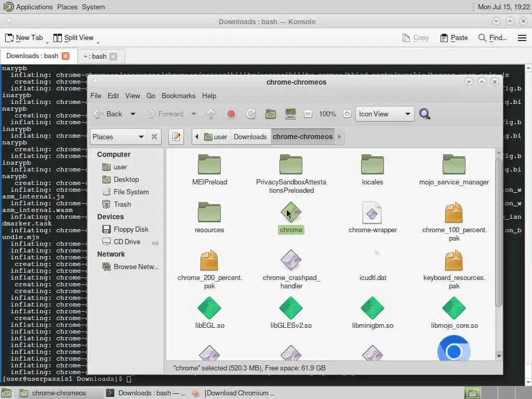The width and height of the screenshot is (532, 399).
Task: Select chrome_crashpad_handler file
Action: click(291, 270)
